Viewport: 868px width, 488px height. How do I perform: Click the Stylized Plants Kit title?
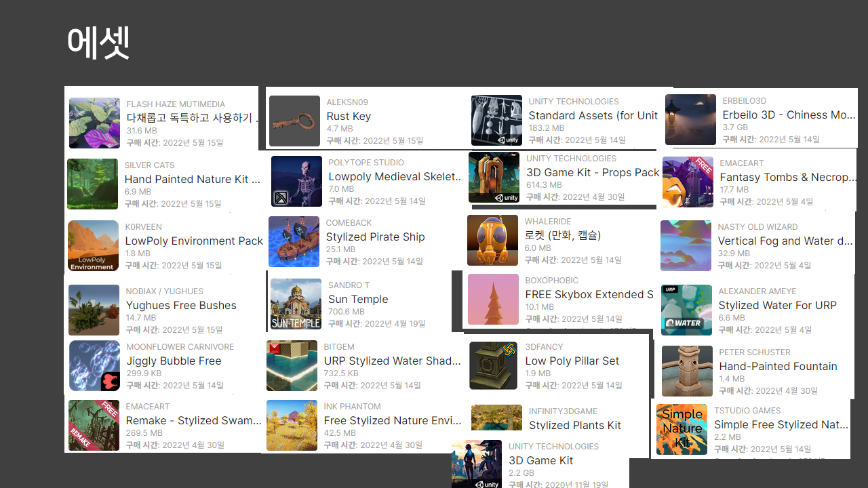[x=575, y=426]
